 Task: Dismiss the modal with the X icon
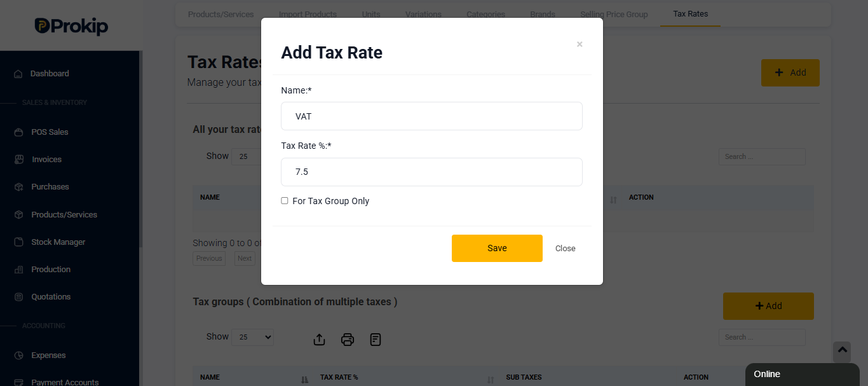580,45
